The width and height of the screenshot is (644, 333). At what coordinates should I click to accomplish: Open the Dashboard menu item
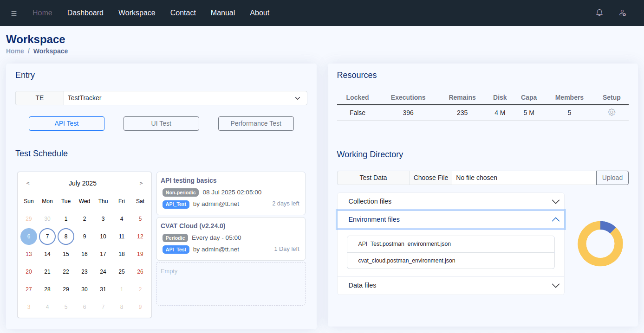85,13
